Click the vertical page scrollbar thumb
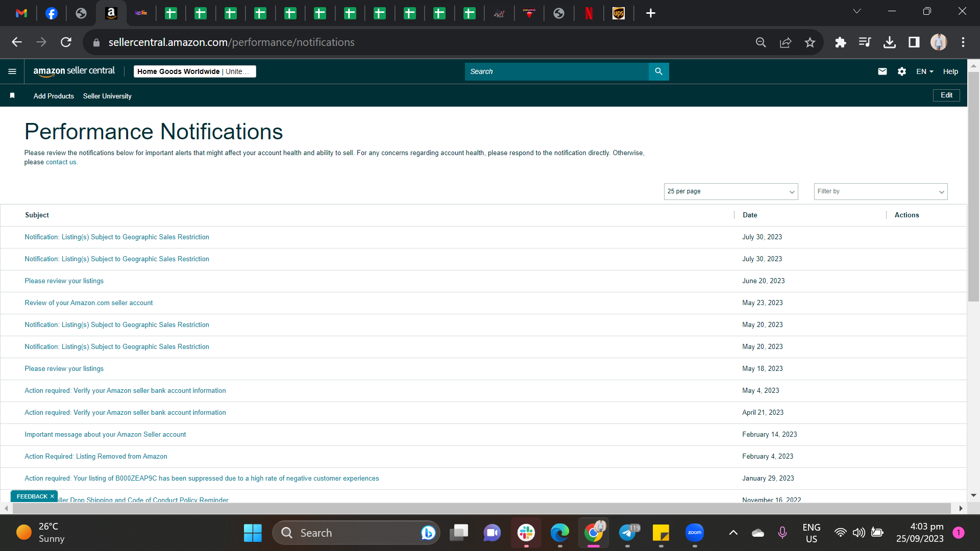980x551 pixels. (973, 186)
